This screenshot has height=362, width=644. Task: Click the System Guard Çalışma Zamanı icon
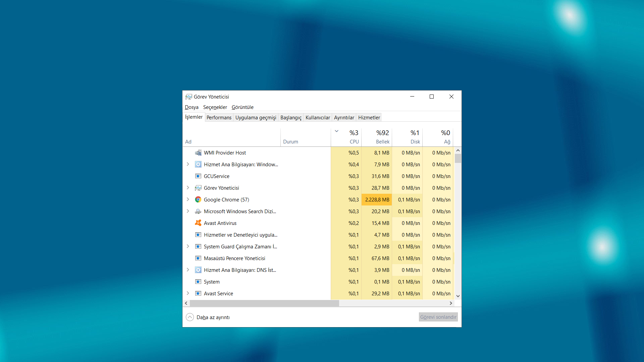[x=198, y=246]
